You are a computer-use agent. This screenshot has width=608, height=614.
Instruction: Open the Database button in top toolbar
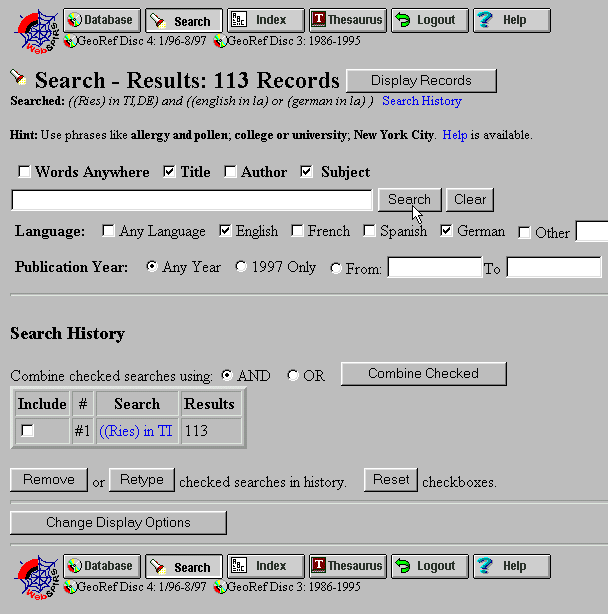[x=102, y=20]
